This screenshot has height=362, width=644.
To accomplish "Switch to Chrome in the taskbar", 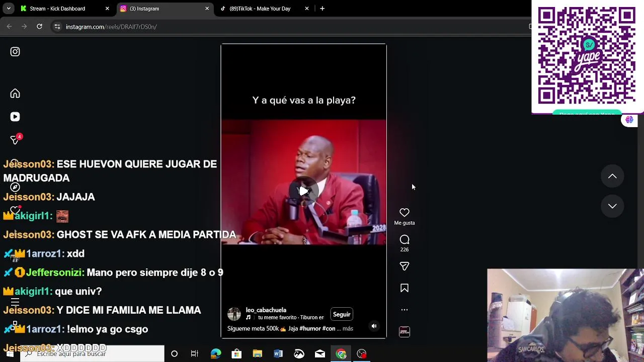I will (x=341, y=354).
